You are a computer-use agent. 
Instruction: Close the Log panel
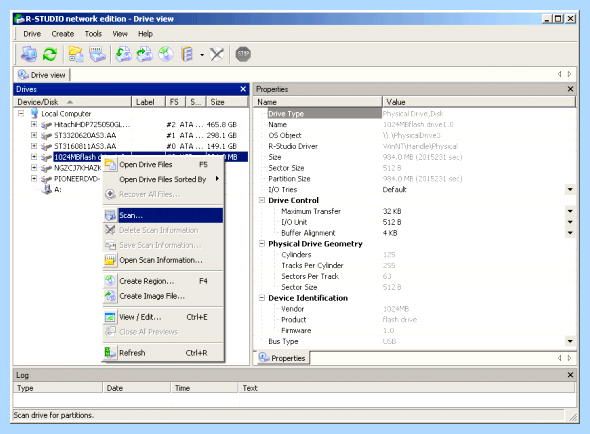pyautogui.click(x=570, y=375)
